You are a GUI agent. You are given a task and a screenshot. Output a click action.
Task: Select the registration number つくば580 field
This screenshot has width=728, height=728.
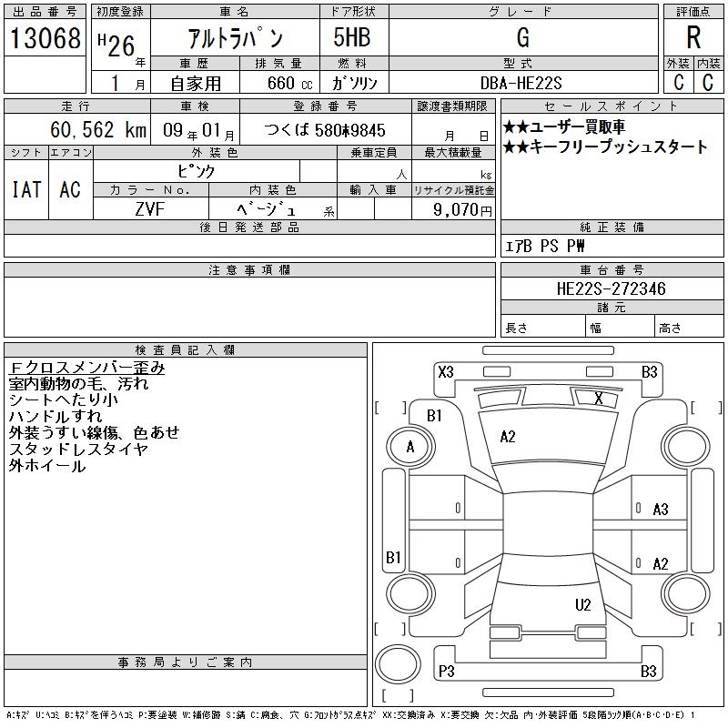(325, 130)
